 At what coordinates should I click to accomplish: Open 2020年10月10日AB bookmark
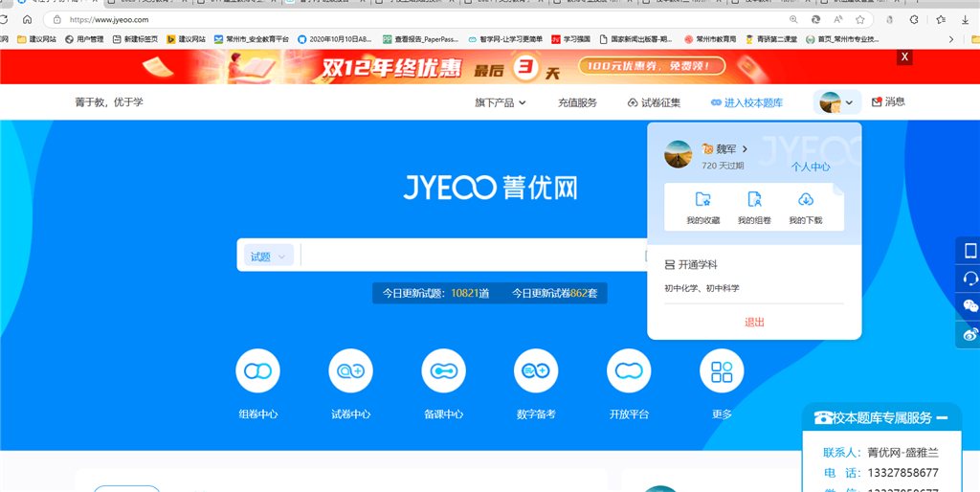tap(335, 38)
